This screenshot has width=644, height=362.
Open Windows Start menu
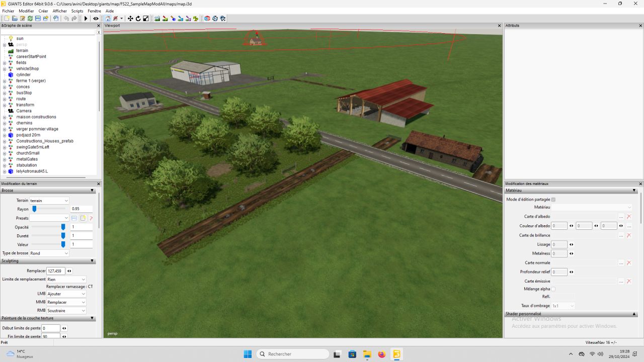(248, 354)
